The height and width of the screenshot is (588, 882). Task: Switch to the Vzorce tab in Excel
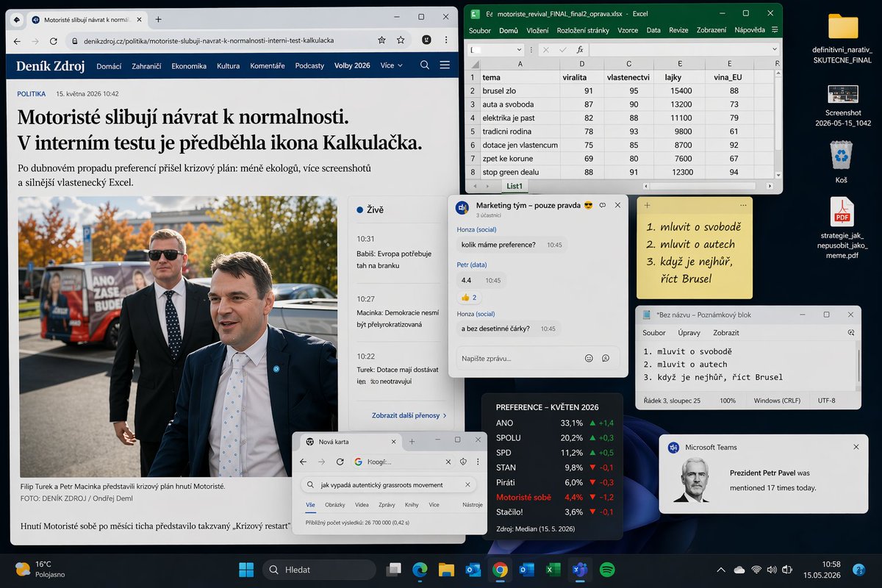(628, 30)
